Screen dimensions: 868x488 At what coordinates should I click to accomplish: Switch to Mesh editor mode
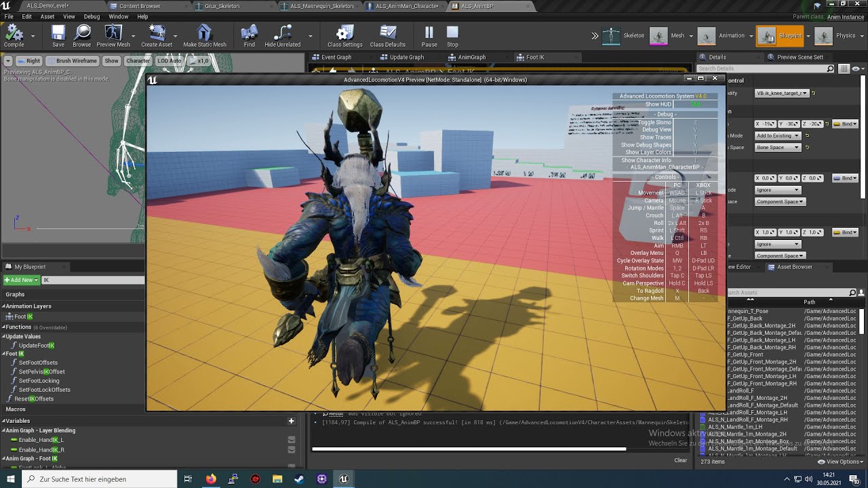coord(668,36)
